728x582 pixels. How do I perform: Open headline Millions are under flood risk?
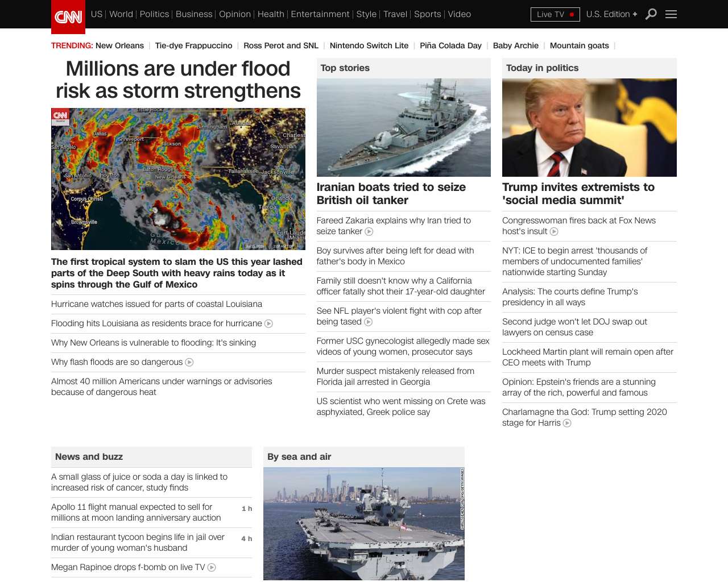pyautogui.click(x=178, y=80)
